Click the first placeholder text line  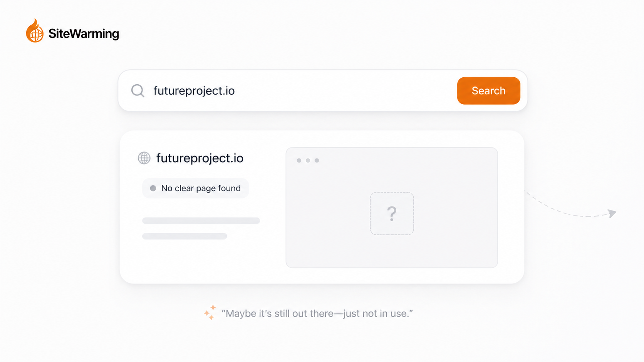(201, 220)
